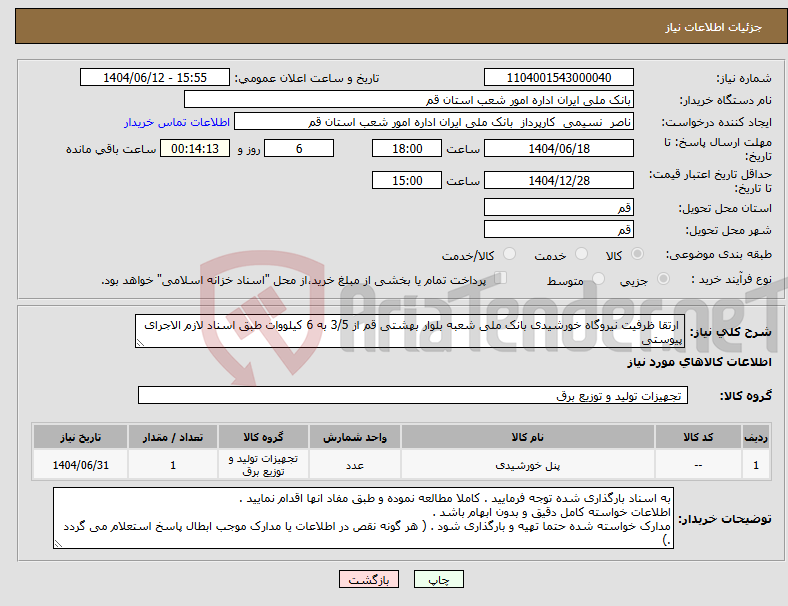Click the تاریخ نیاز column header
This screenshot has width=788, height=606.
tap(80, 437)
